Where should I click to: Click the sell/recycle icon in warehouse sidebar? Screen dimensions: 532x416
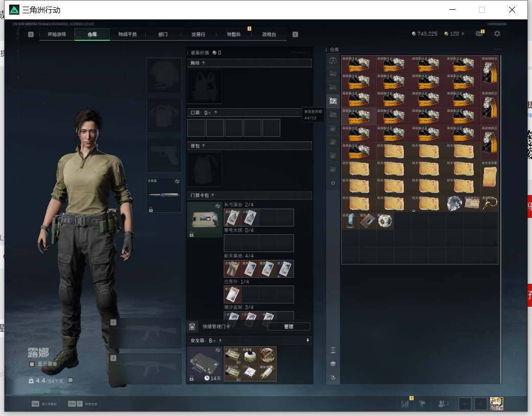(x=333, y=377)
